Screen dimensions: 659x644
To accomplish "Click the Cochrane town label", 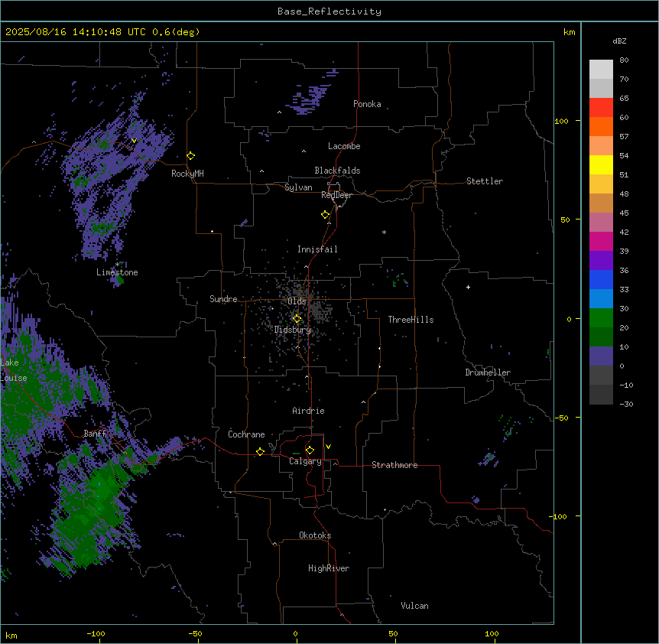I will tap(246, 434).
